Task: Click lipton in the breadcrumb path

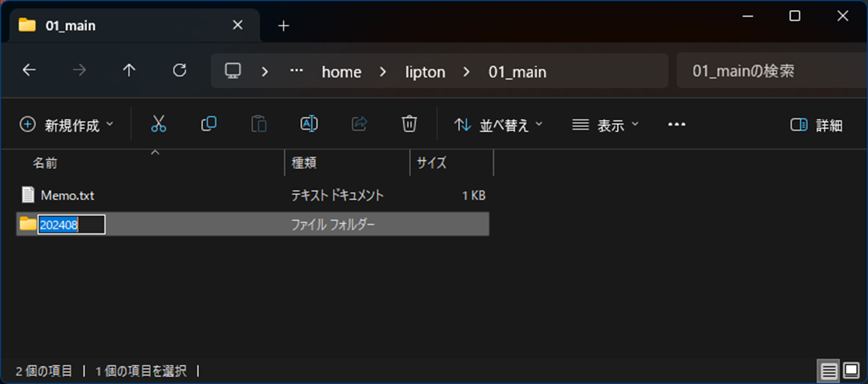Action: (425, 72)
